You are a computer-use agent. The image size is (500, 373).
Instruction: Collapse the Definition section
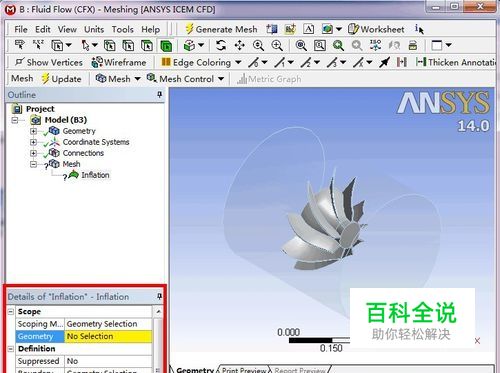click(11, 349)
